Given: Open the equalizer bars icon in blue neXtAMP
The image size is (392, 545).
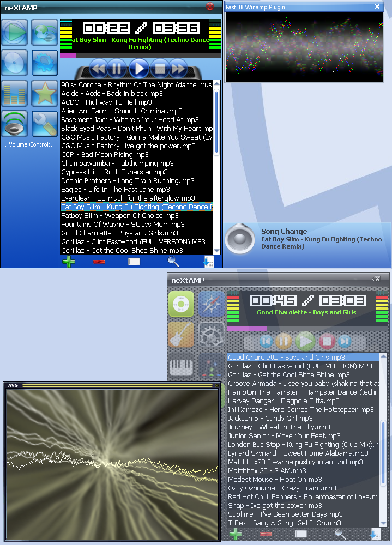Looking at the screenshot, I should 14,93.
